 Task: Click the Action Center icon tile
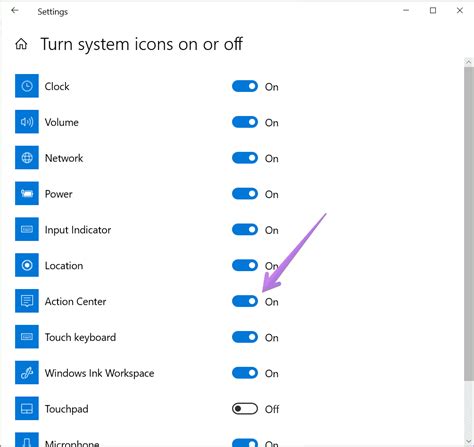pyautogui.click(x=27, y=301)
